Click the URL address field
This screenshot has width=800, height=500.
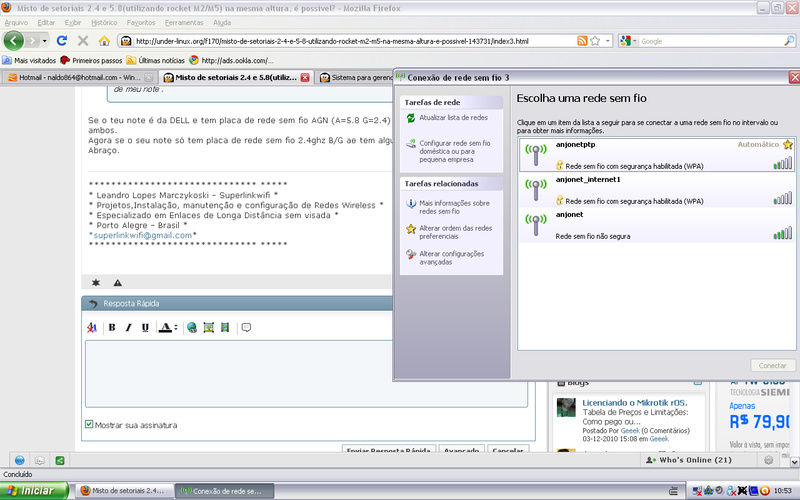coord(355,41)
